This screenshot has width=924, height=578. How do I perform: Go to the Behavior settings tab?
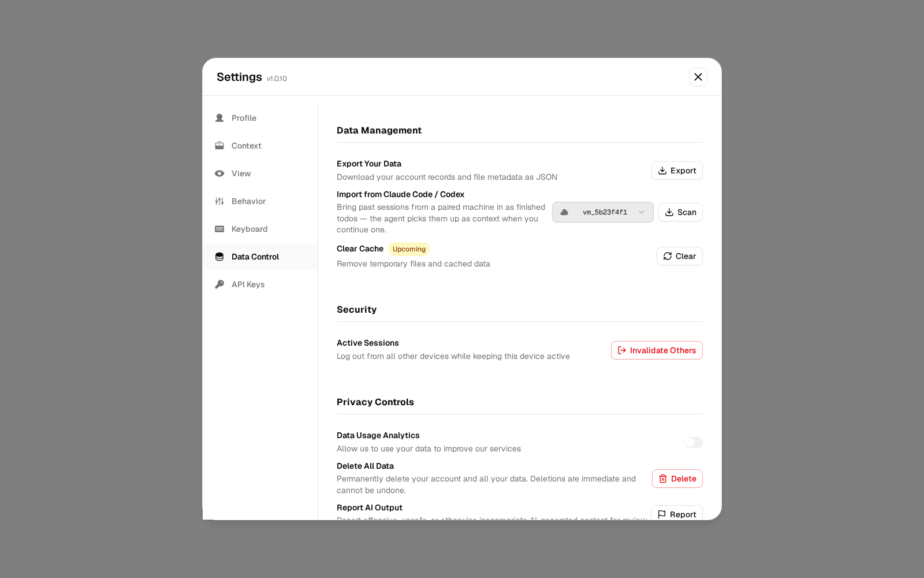pyautogui.click(x=260, y=201)
